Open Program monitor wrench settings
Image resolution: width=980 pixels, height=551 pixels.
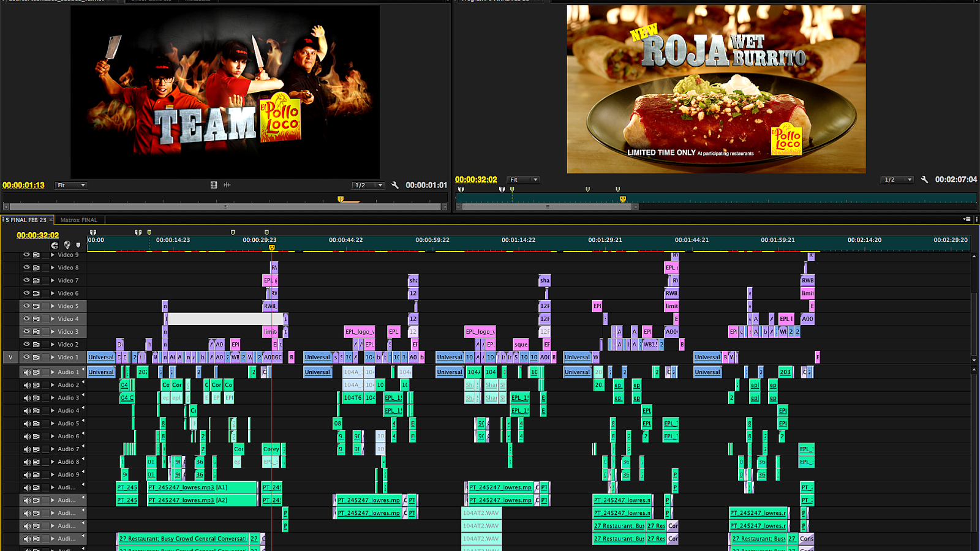coord(924,179)
